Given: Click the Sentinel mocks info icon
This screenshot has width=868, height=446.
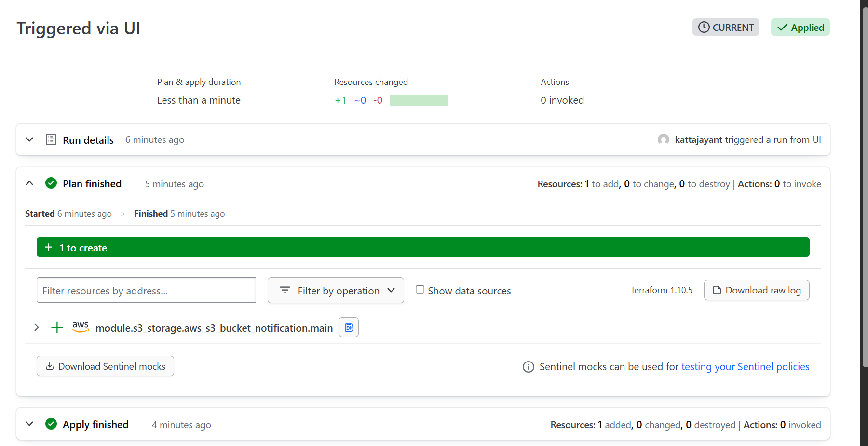Looking at the screenshot, I should coord(529,367).
